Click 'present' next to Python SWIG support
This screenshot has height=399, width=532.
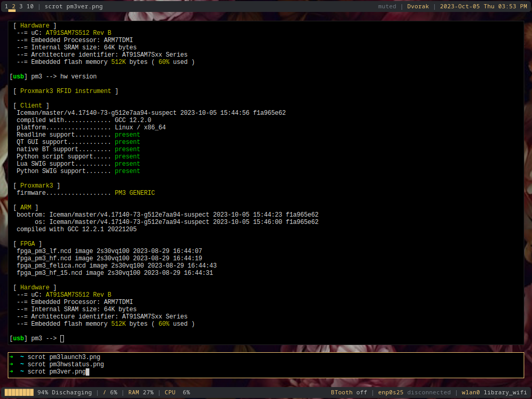[x=127, y=171]
